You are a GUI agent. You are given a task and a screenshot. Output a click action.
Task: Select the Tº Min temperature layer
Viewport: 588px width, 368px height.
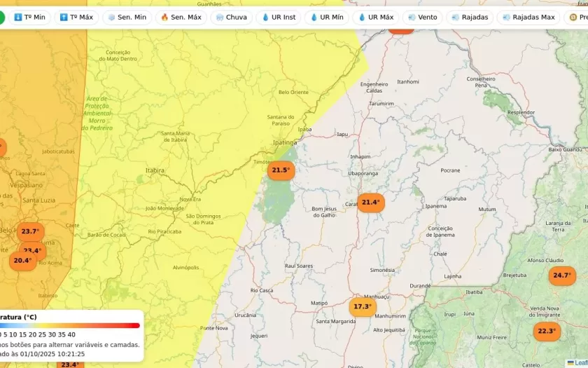click(x=29, y=17)
